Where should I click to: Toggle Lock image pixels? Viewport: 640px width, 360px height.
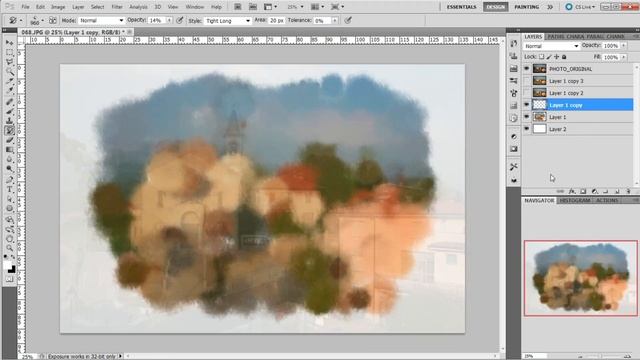coord(549,57)
